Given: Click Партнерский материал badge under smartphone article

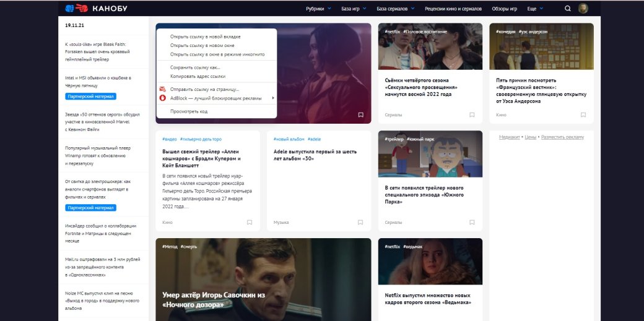Looking at the screenshot, I should (90, 208).
